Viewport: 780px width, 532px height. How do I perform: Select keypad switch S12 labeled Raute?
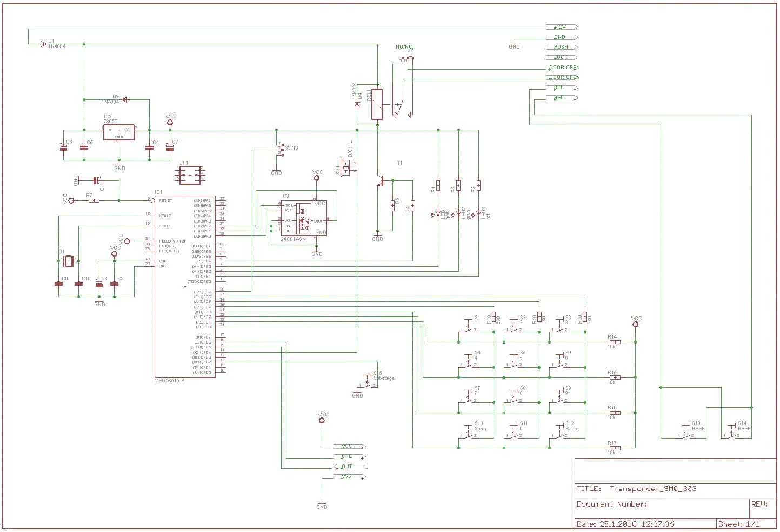tap(558, 432)
